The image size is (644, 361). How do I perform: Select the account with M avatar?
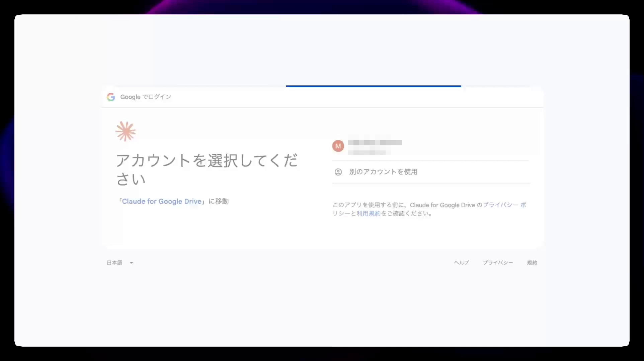pos(430,146)
